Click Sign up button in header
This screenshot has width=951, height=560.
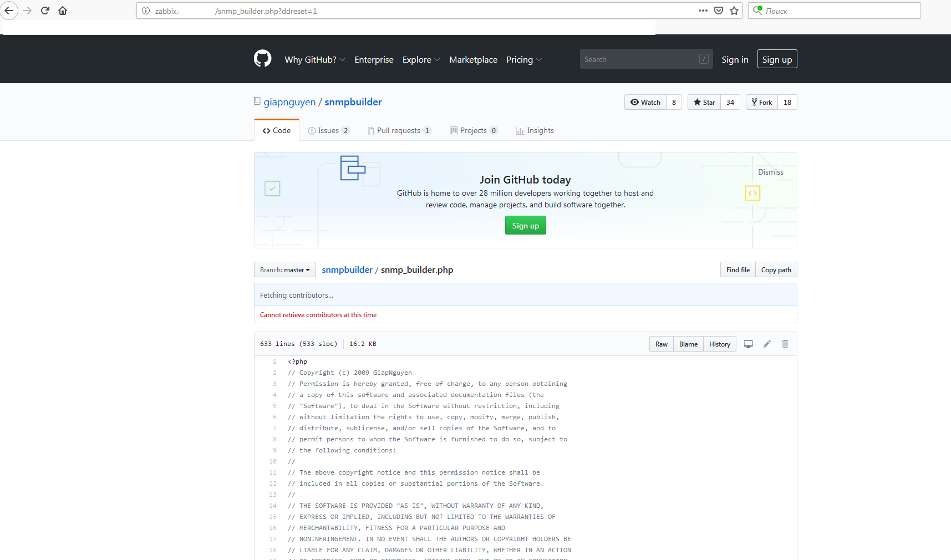click(x=777, y=59)
